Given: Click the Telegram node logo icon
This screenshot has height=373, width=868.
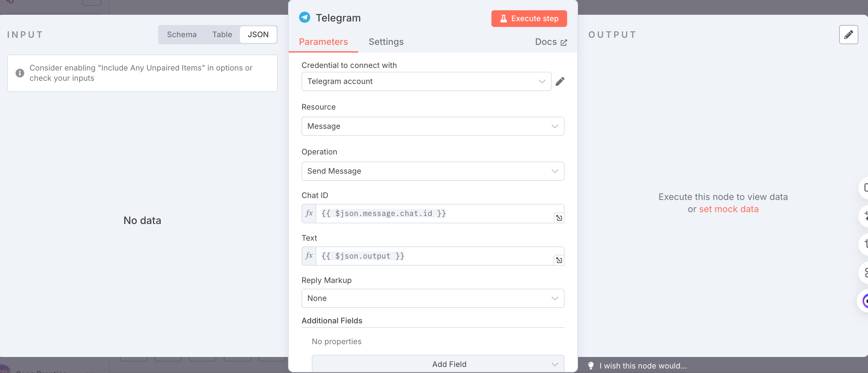Looking at the screenshot, I should tap(304, 18).
